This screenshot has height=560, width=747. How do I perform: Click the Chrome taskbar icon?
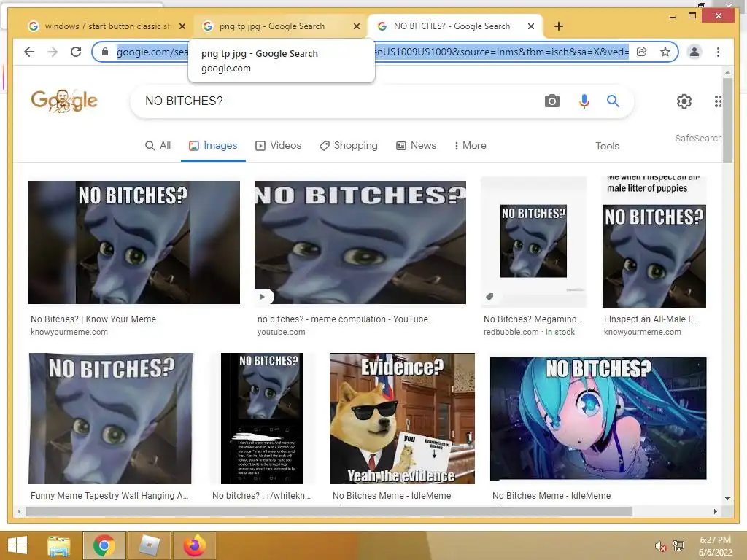104,545
